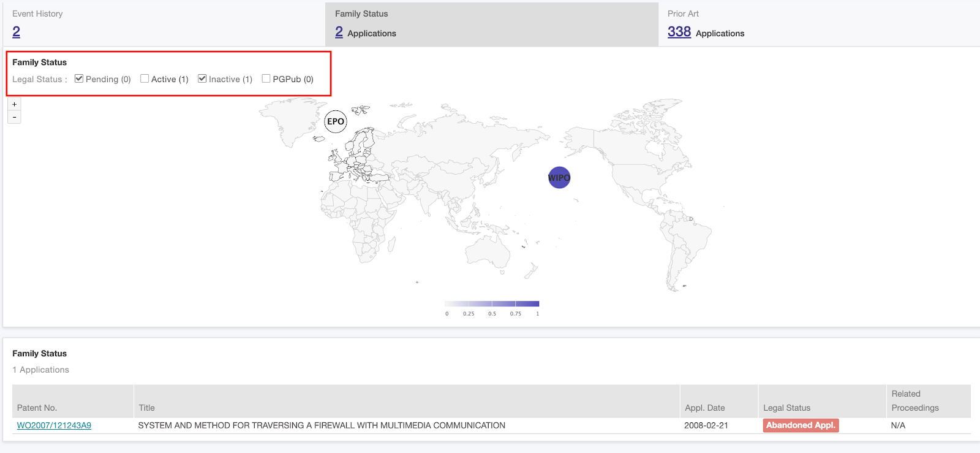The height and width of the screenshot is (453, 980).
Task: Switch to the Family Status tab
Action: (x=492, y=24)
